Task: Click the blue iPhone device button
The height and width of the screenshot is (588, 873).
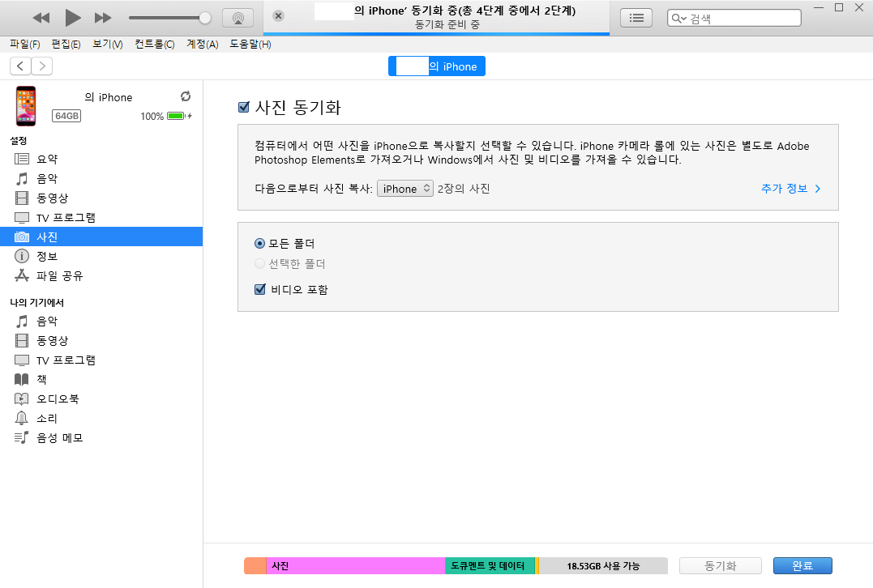Action: click(x=436, y=66)
